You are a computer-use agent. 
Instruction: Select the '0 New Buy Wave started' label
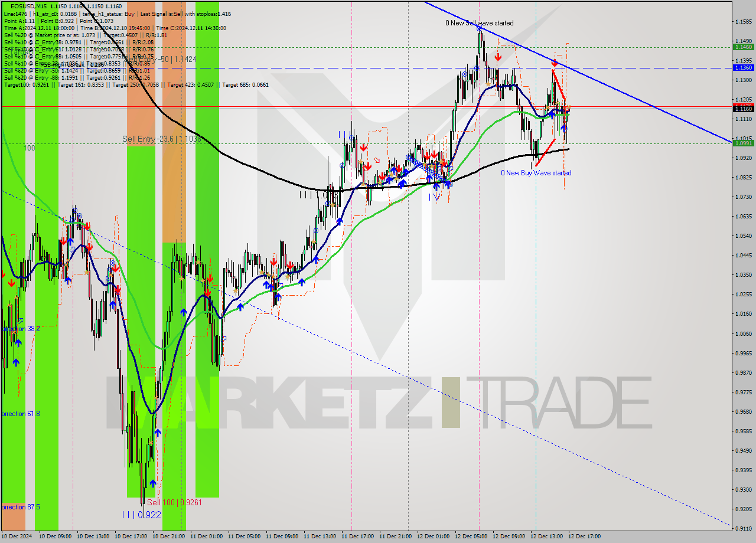point(536,173)
